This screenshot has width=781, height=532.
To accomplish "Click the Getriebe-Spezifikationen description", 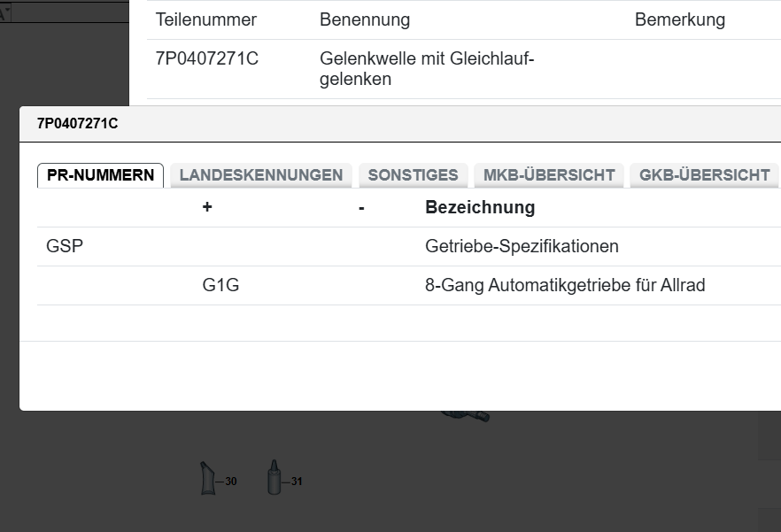I will coord(522,246).
